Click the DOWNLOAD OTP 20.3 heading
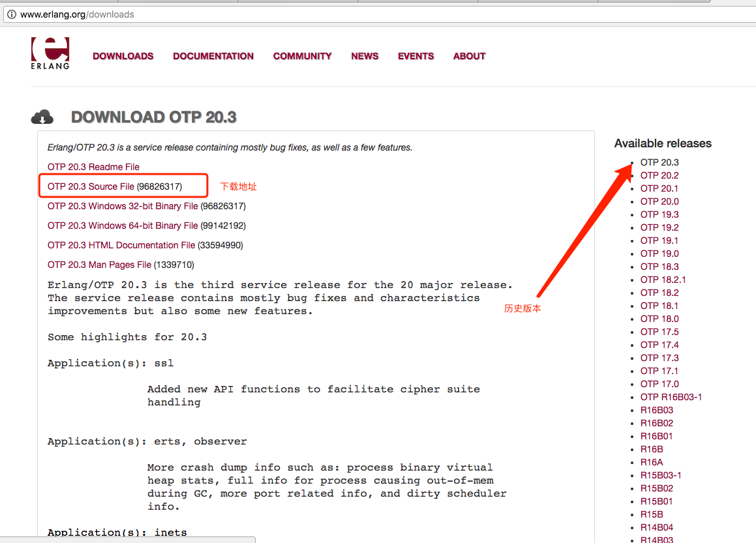 [154, 117]
